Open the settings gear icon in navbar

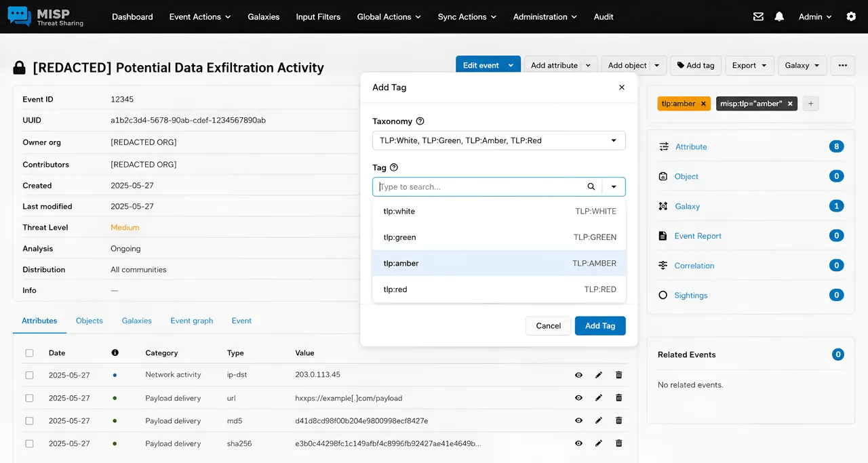[851, 17]
